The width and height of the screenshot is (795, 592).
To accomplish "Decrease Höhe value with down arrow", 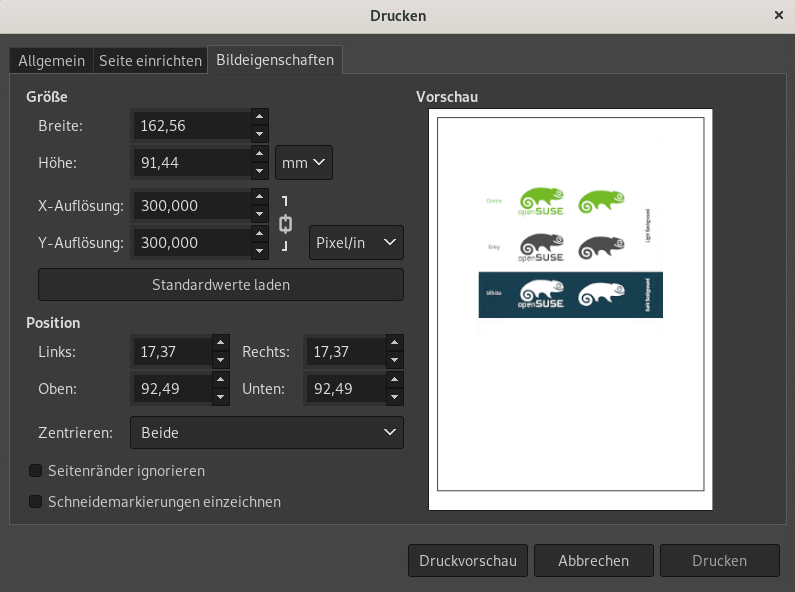I will click(260, 171).
